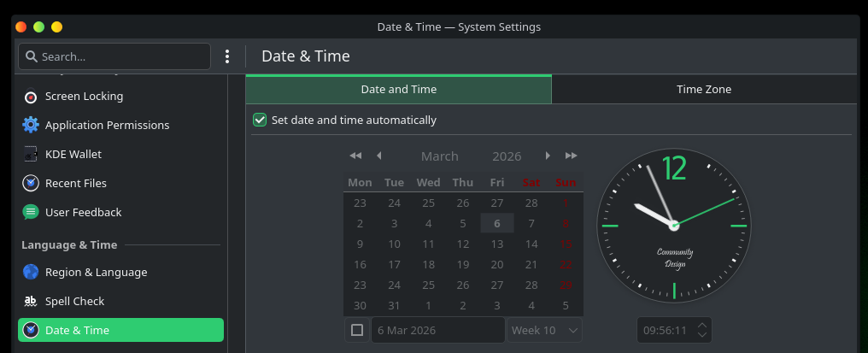Increase time using the spinner up arrow
Screen dimensions: 868x353
click(x=702, y=325)
